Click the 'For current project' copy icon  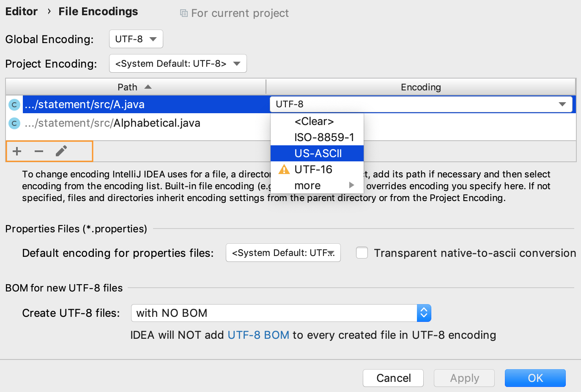tap(185, 13)
